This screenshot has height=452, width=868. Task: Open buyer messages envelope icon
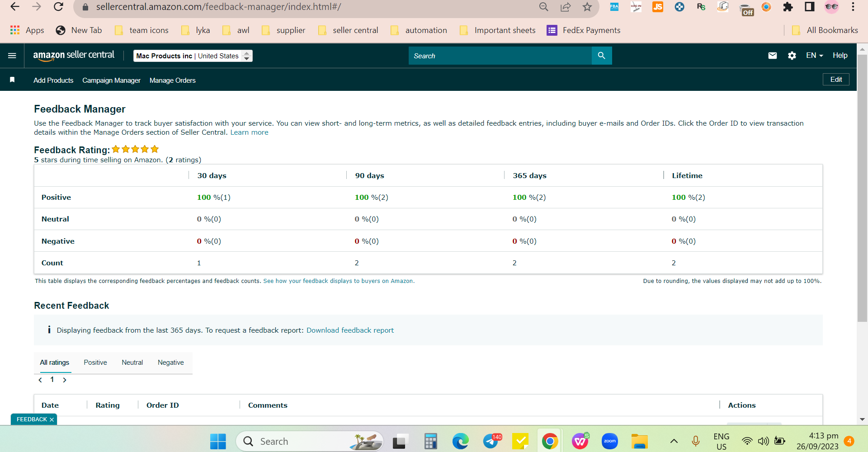pyautogui.click(x=773, y=56)
